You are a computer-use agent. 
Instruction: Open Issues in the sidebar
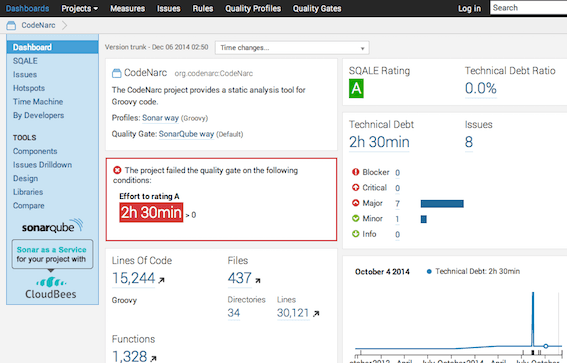point(25,74)
